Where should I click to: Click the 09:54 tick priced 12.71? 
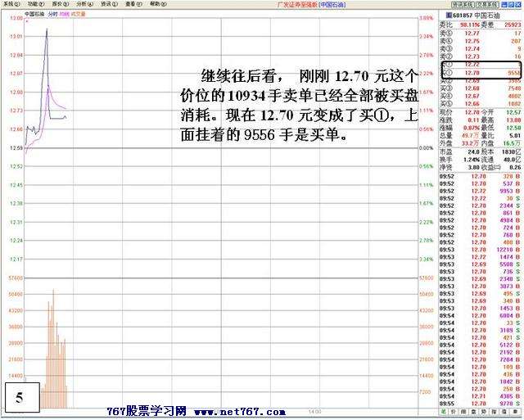pyautogui.click(x=480, y=396)
